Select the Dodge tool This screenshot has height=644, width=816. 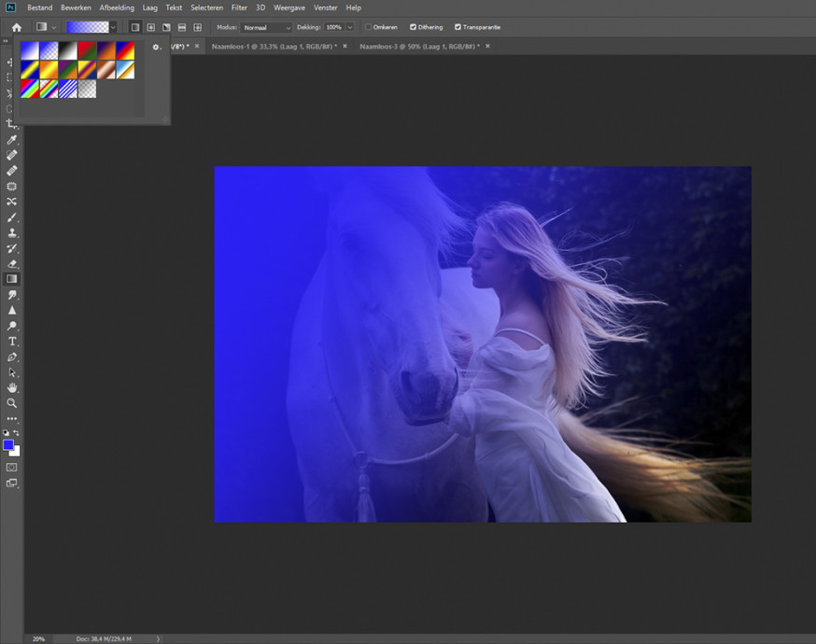(11, 326)
